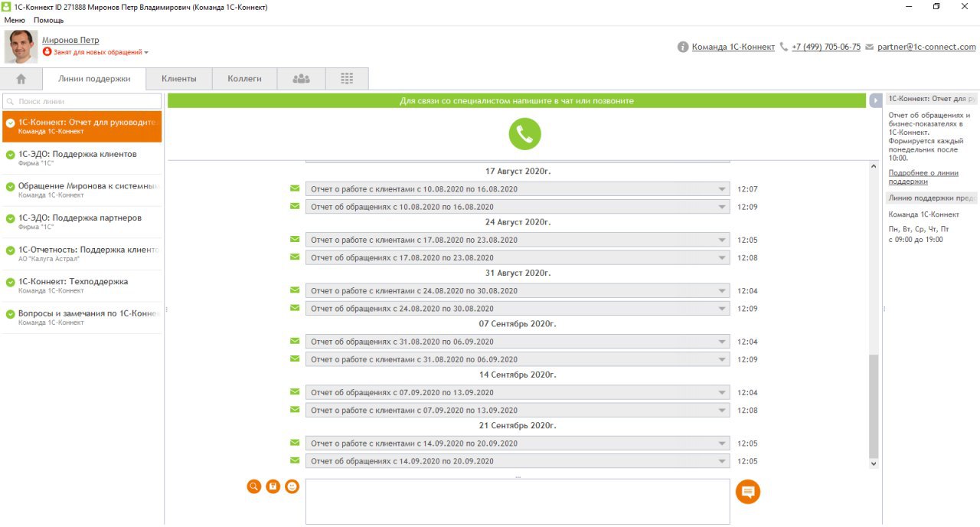
Task: Click the chat scrollbar up arrow
Action: point(874,166)
